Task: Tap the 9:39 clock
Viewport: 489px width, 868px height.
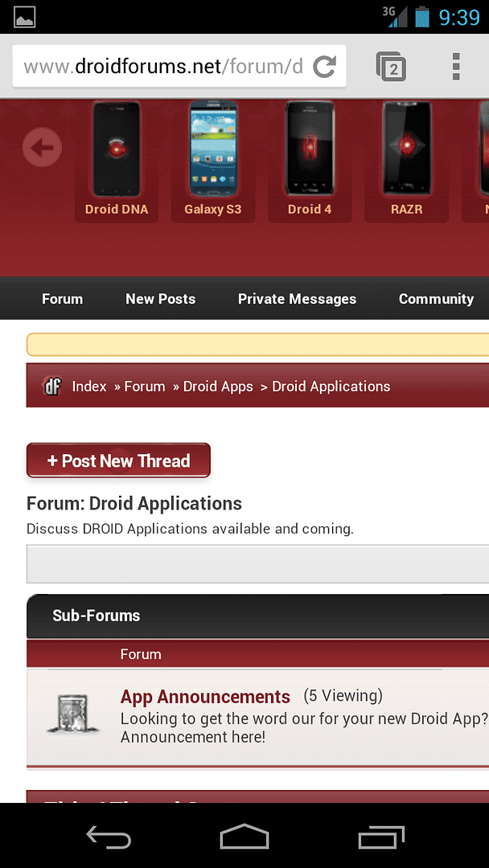Action: pyautogui.click(x=459, y=17)
